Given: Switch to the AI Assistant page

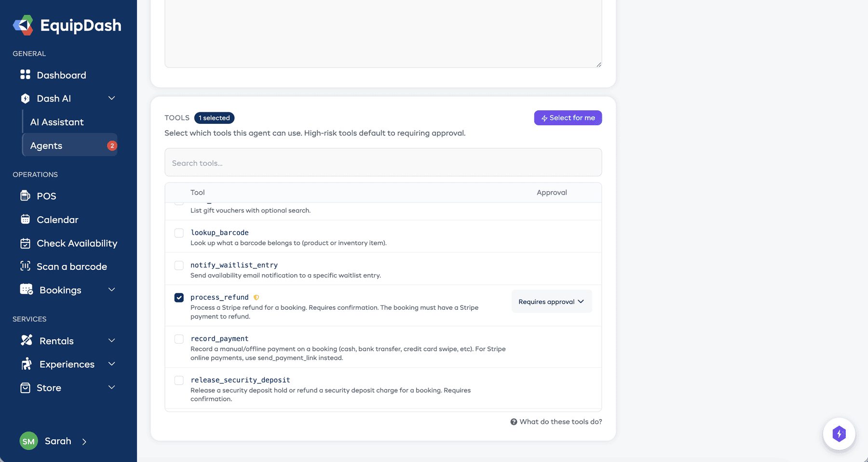Looking at the screenshot, I should pyautogui.click(x=57, y=121).
